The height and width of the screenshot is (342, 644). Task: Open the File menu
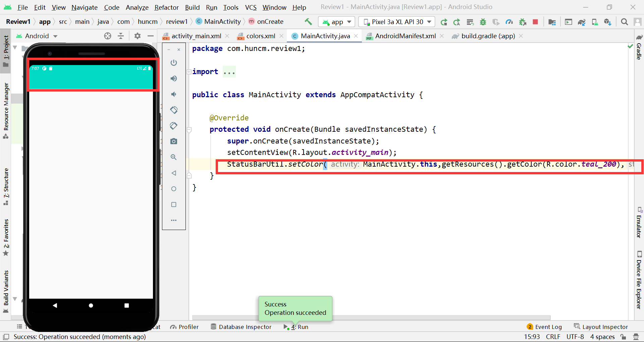[23, 7]
